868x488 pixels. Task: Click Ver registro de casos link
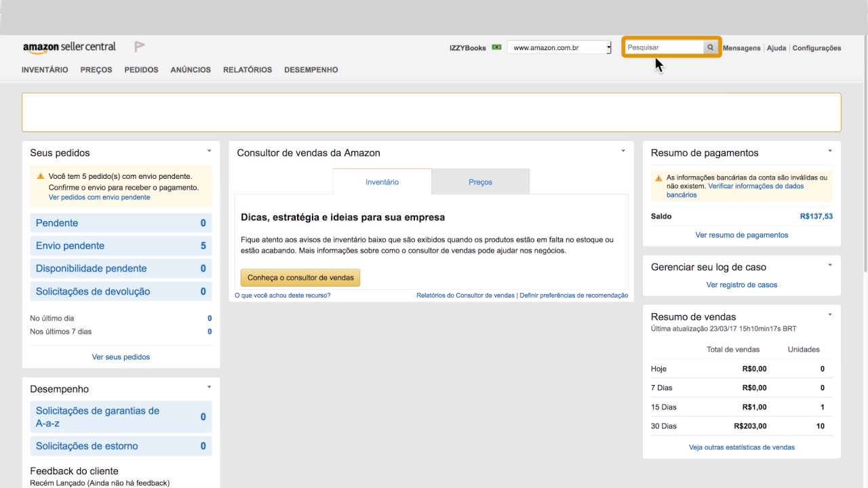742,285
